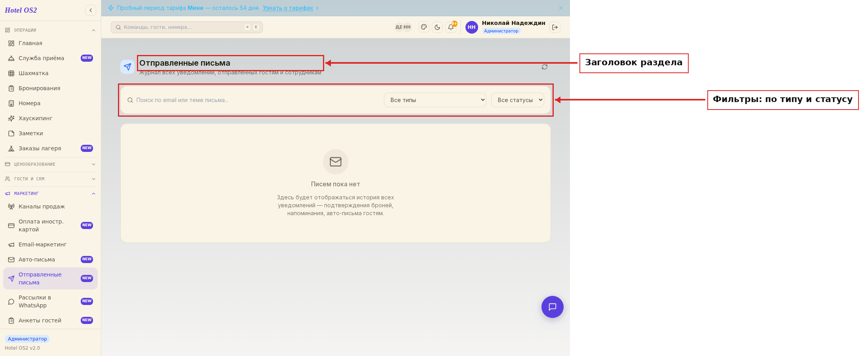Click the email or subject search field
The width and height of the screenshot is (868, 356).
click(x=253, y=100)
